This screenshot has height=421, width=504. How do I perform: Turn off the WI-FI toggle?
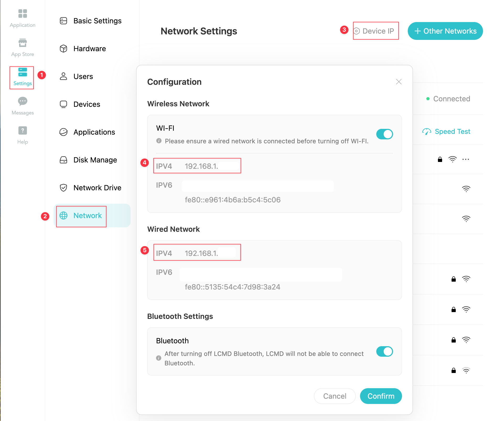click(384, 134)
